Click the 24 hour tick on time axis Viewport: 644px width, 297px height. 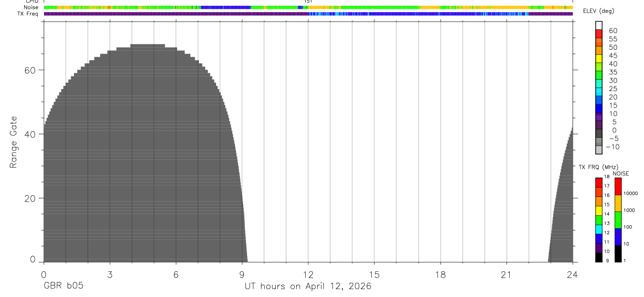573,274
